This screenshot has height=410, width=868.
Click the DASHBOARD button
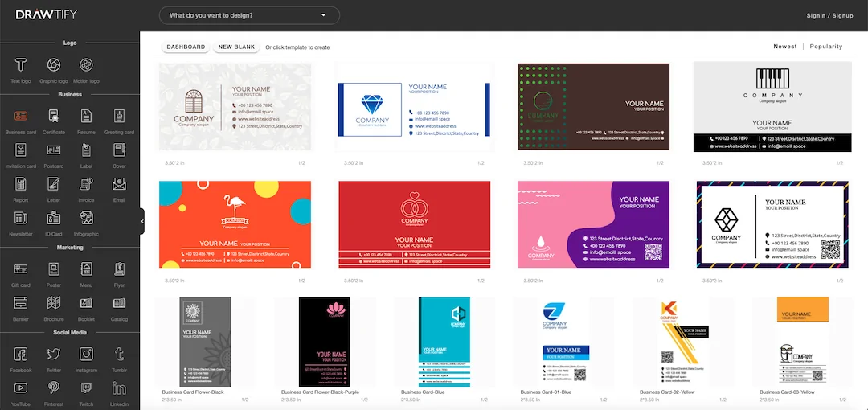(x=186, y=47)
